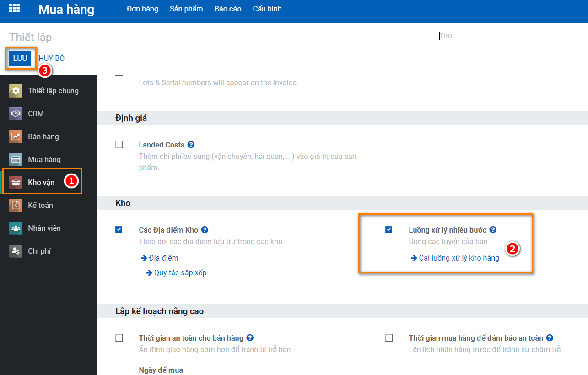The height and width of the screenshot is (375, 588).
Task: Uncheck Luồng xử lý nhiều bước checkbox
Action: pyautogui.click(x=389, y=230)
